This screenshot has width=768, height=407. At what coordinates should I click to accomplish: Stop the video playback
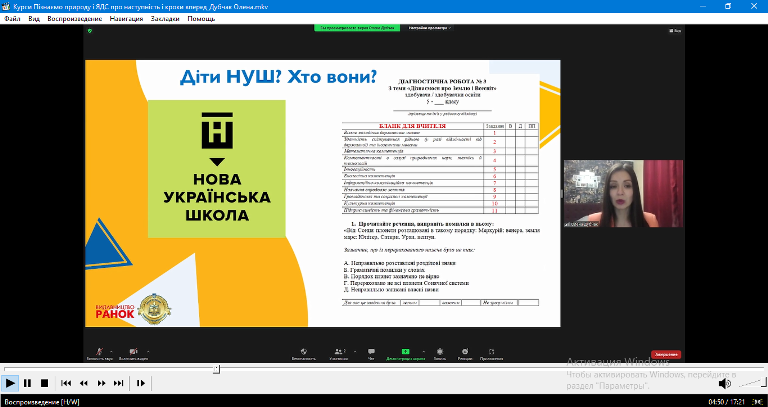pos(44,383)
